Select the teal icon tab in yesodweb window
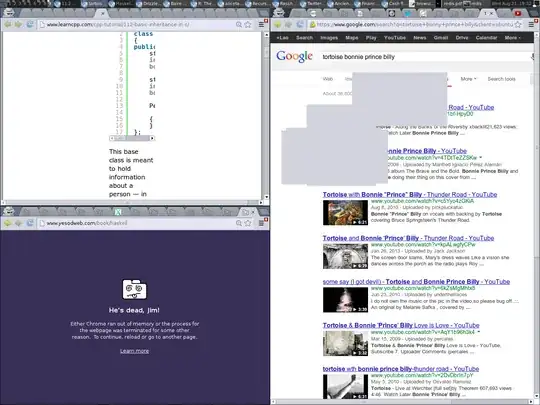 [x=118, y=212]
